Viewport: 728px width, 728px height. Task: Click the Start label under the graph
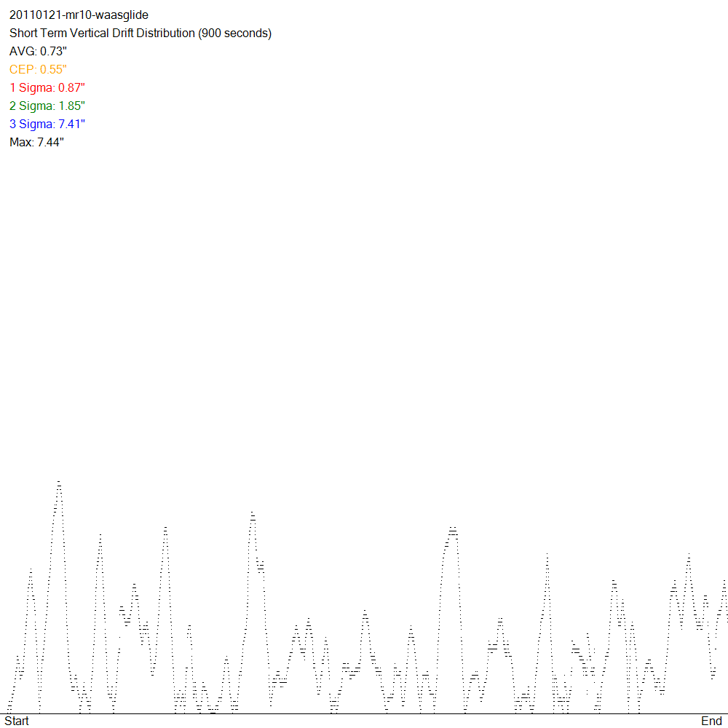(x=17, y=721)
